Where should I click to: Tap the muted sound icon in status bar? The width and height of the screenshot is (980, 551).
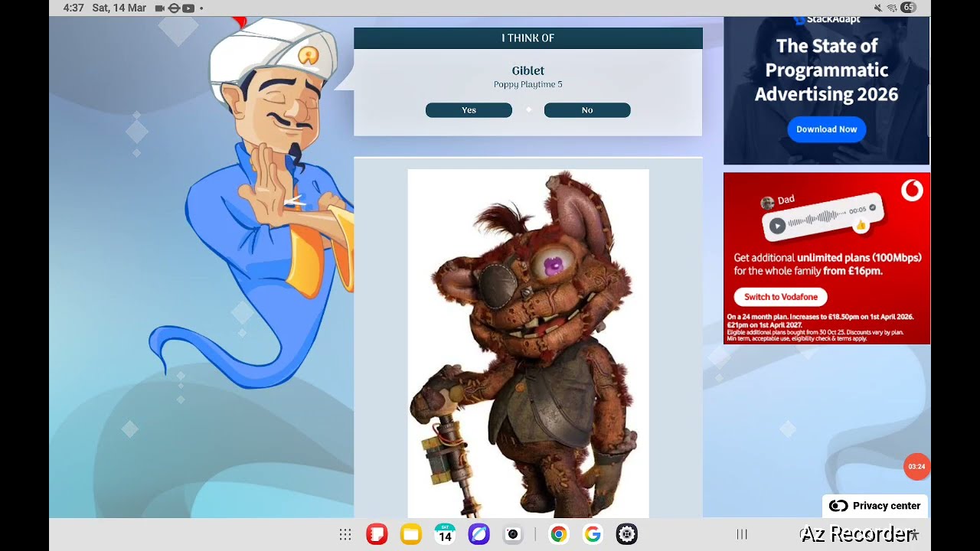[x=877, y=8]
